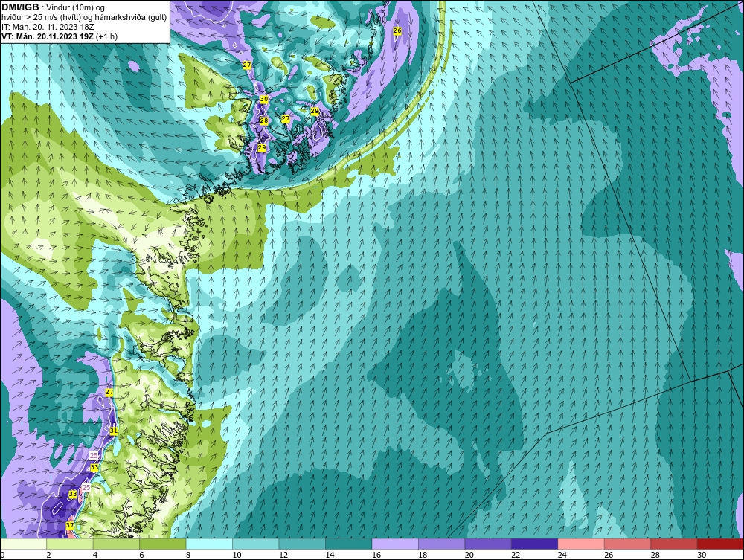Click the 'DMI/IGB' title in the header box

20,7
